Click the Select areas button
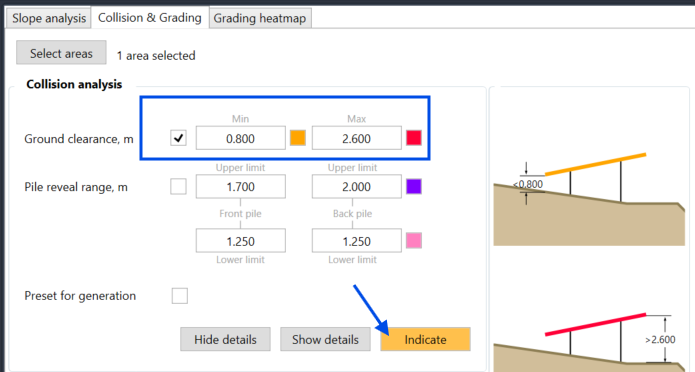This screenshot has height=372, width=695. coord(61,53)
